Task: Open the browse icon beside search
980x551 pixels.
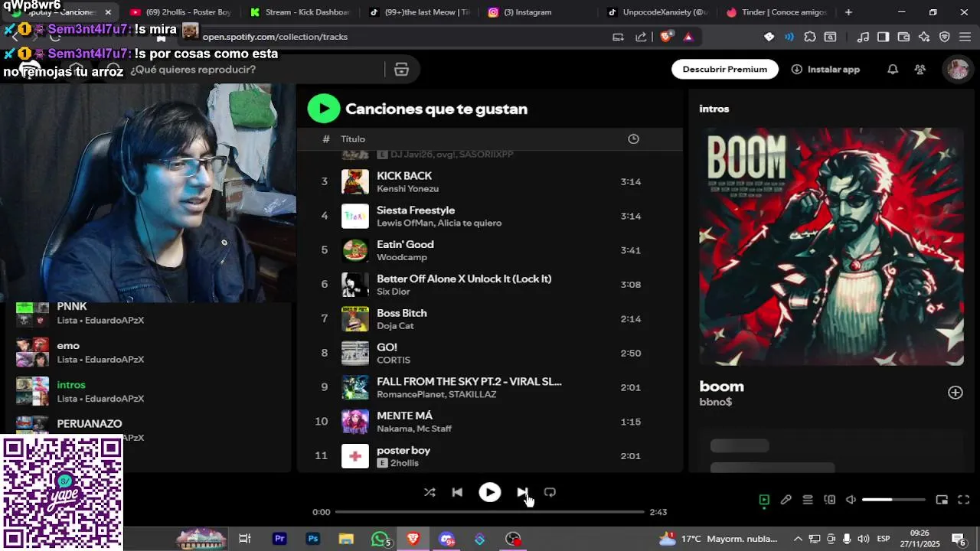Action: 401,70
